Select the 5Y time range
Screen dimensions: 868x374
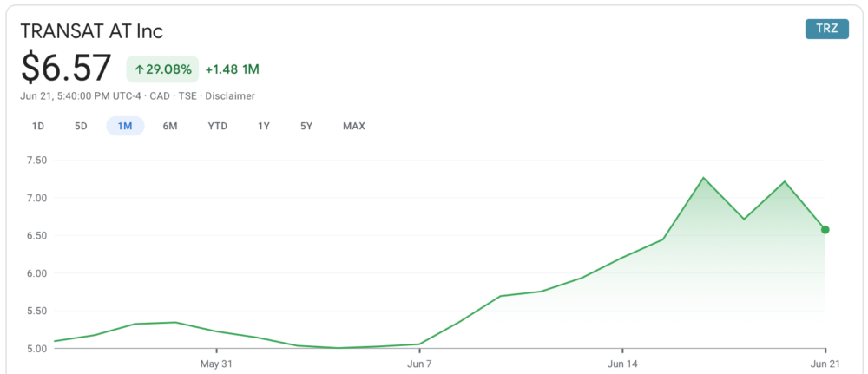(x=306, y=126)
